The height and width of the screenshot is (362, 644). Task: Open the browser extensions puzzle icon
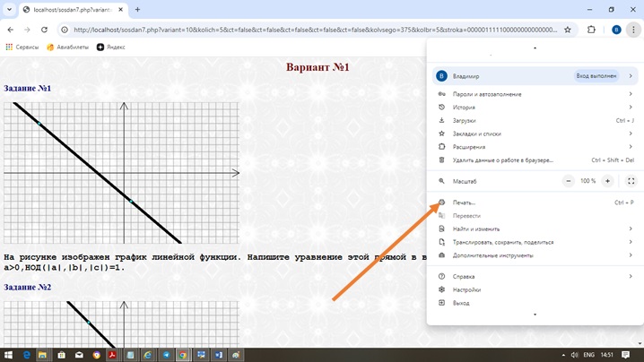(591, 30)
